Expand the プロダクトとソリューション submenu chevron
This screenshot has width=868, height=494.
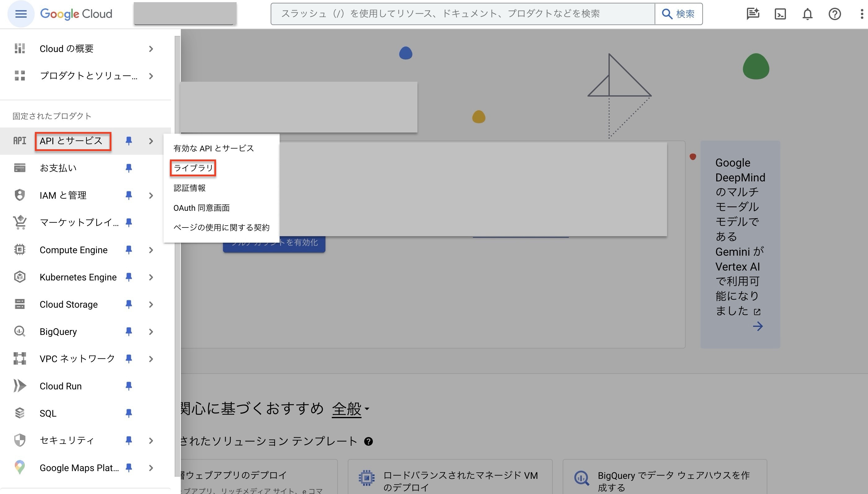[151, 76]
